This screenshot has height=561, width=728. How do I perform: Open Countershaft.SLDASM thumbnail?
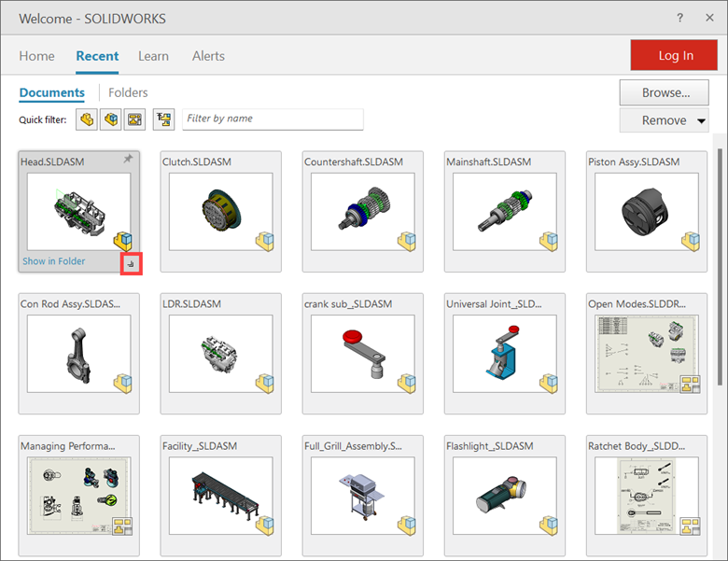click(x=363, y=212)
